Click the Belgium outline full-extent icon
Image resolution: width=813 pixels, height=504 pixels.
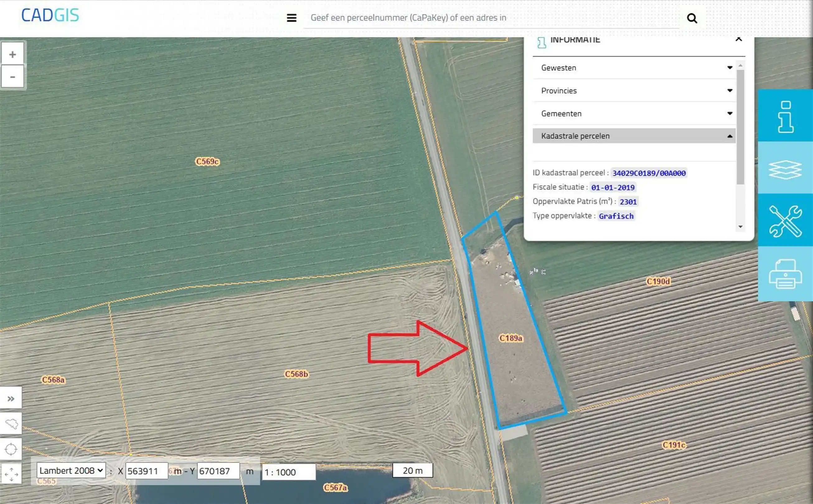(11, 424)
